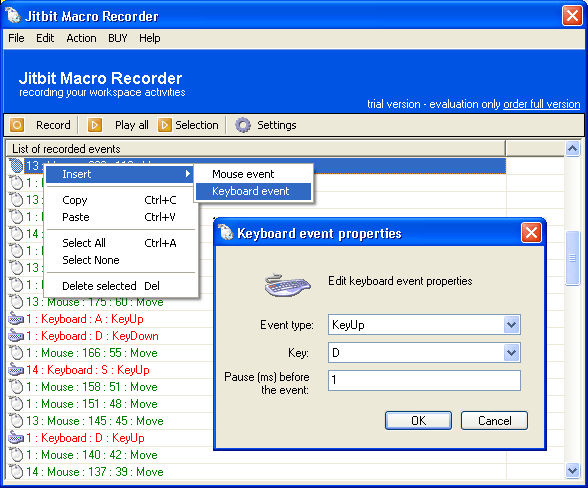Choose Delete selected in context menu
This screenshot has height=488, width=588.
[121, 286]
